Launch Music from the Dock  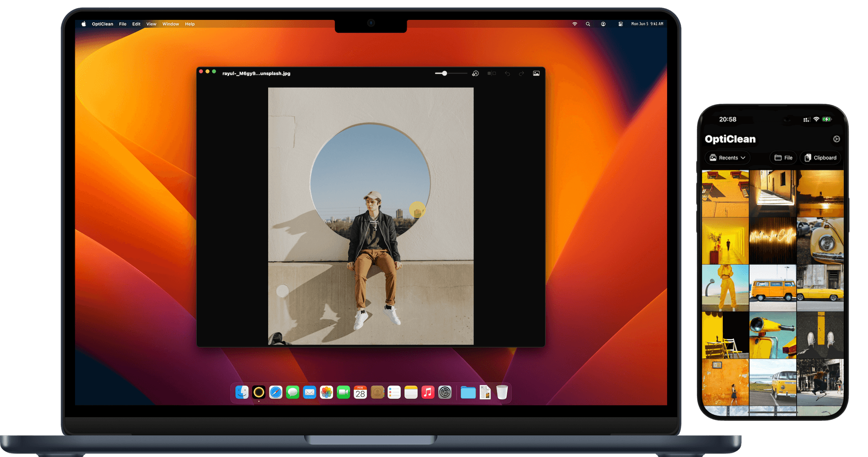pos(428,392)
